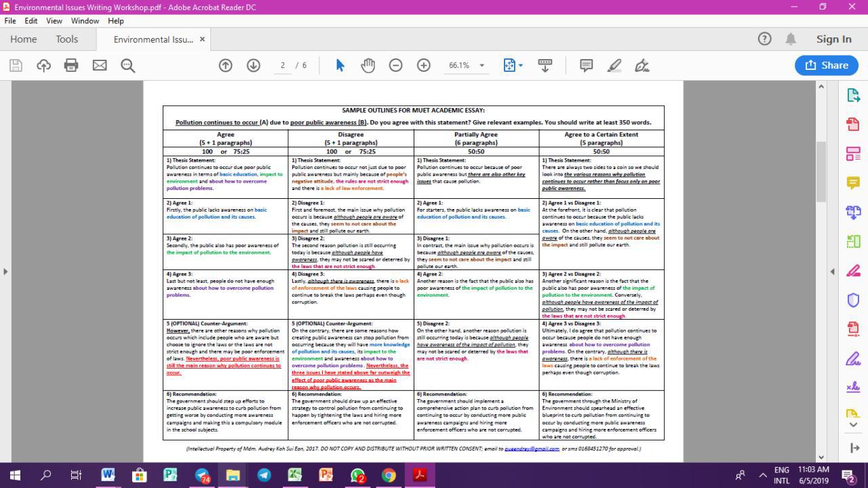Print the document
The width and height of the screenshot is (868, 488).
(x=71, y=65)
